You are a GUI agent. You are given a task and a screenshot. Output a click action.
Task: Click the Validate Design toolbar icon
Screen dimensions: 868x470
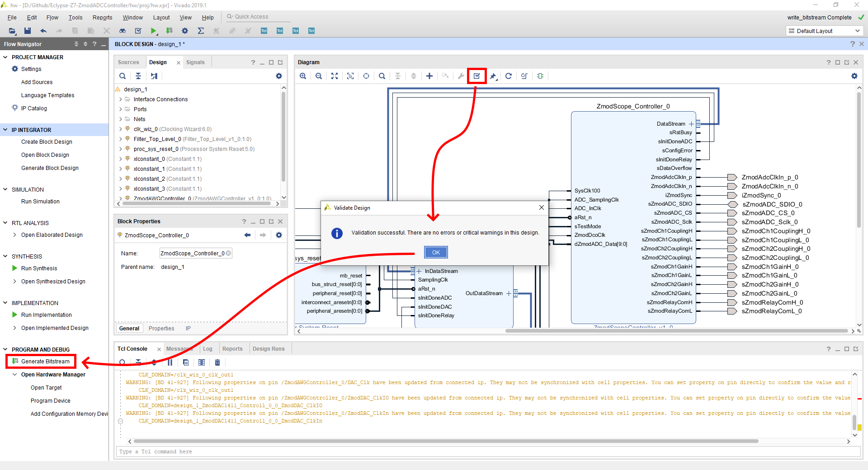click(x=477, y=76)
